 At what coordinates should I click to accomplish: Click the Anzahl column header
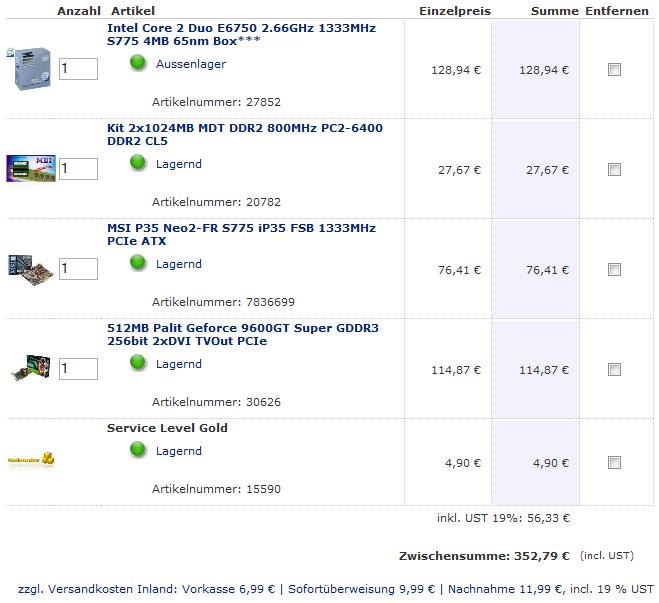(79, 11)
